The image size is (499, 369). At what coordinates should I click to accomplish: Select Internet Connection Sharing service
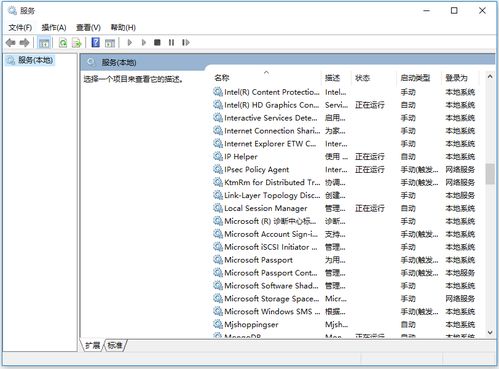pyautogui.click(x=345, y=131)
